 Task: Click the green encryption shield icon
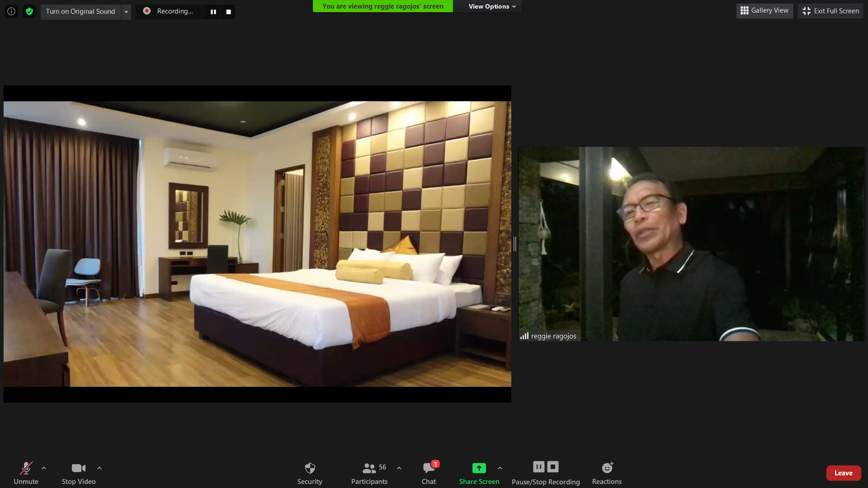coord(29,11)
